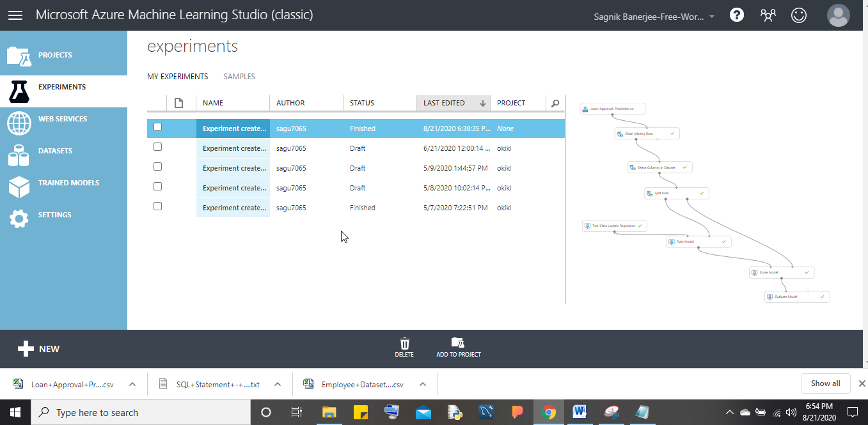Open Sticky Notes from taskbar
Viewport: 868px width, 425px height.
coord(360,412)
